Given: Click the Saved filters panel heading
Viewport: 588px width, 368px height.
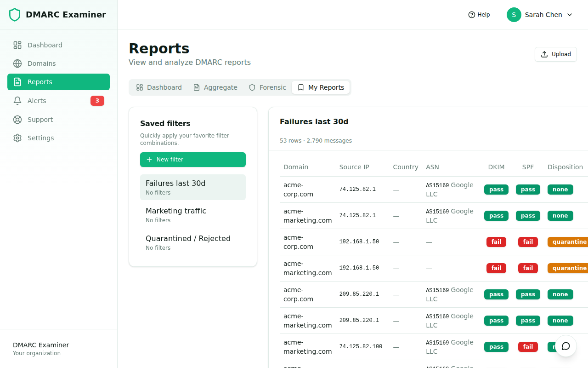Looking at the screenshot, I should coord(165,123).
